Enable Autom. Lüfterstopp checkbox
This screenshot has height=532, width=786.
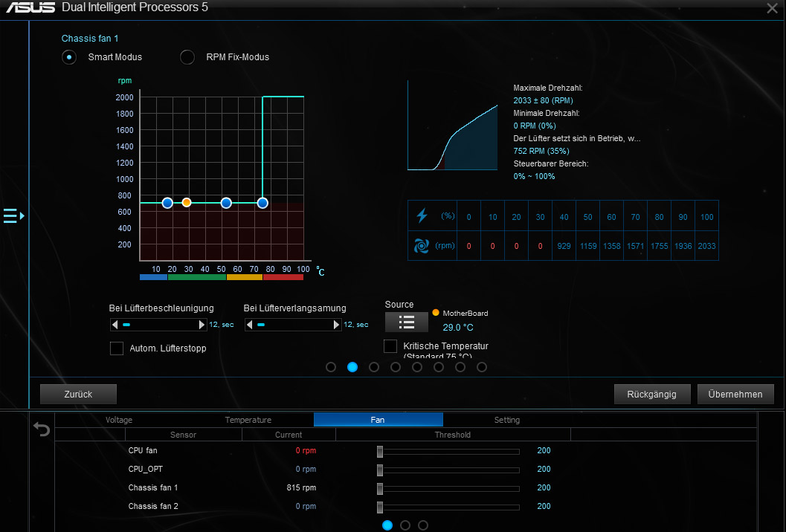[117, 348]
